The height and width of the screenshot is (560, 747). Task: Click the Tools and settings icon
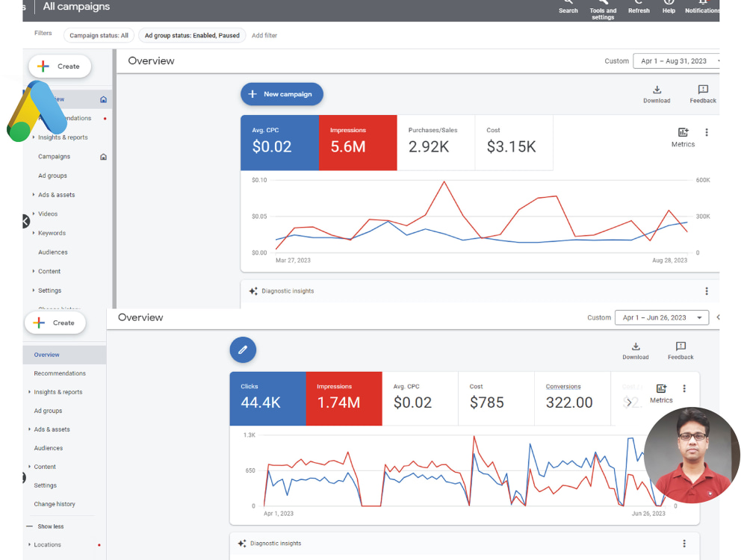[603, 2]
